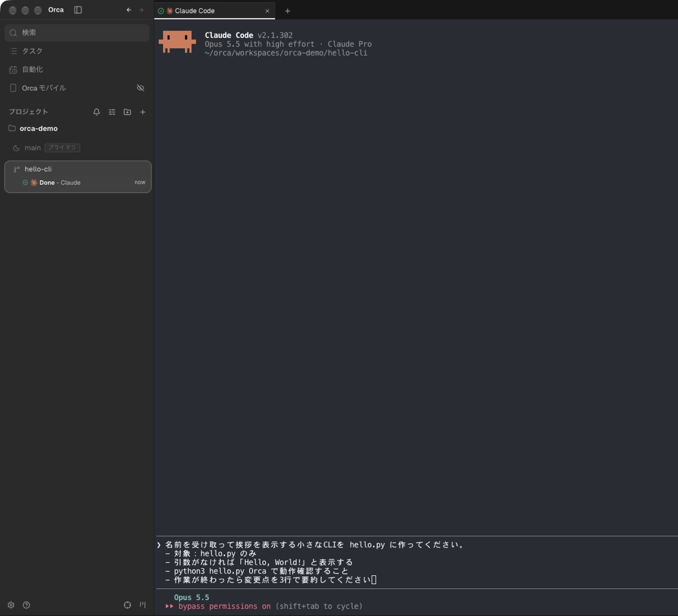Click the bypass permissions on text
The width and height of the screenshot is (678, 616).
tap(224, 607)
